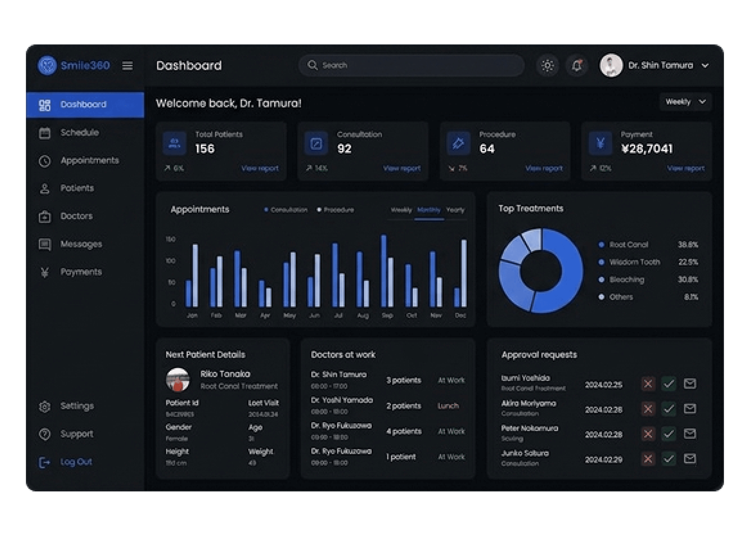
Task: Click Riko Tanaka's patient photo
Action: pyautogui.click(x=178, y=380)
